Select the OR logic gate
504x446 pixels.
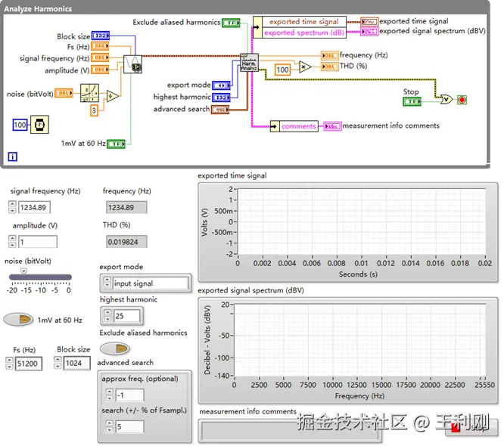[446, 100]
